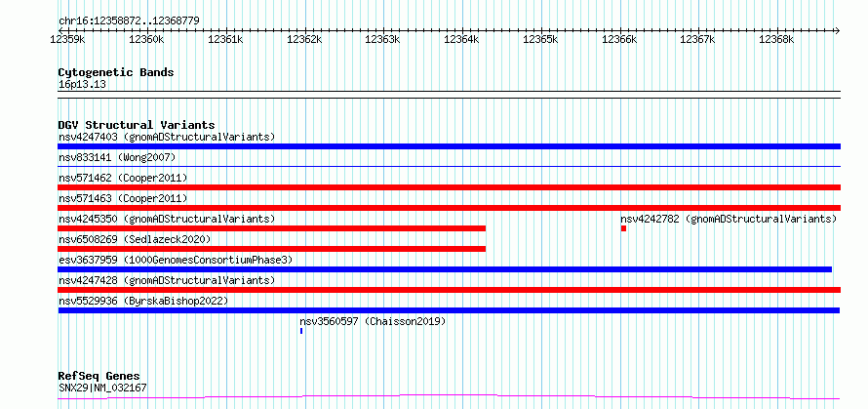Image resolution: width=868 pixels, height=409 pixels.
Task: Click the 12359k ruler tick label
Action: [x=67, y=39]
